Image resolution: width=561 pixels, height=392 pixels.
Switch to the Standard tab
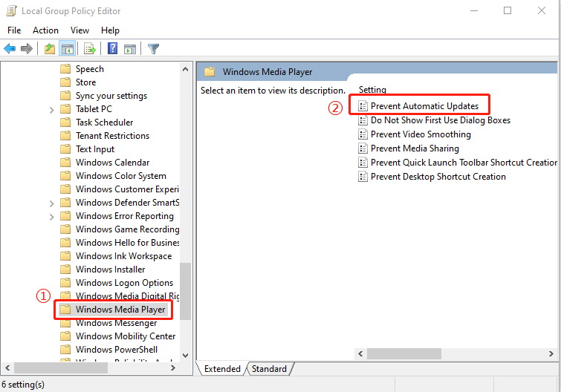(269, 369)
